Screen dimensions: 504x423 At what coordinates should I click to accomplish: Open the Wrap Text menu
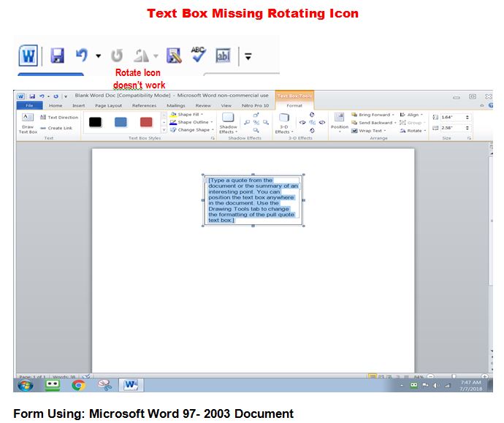(368, 131)
